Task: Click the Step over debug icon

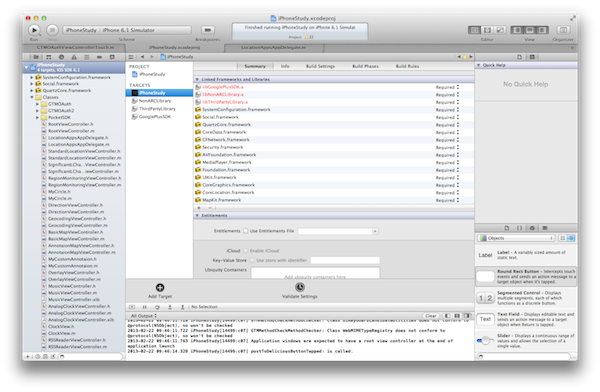Action: pyautogui.click(x=157, y=307)
